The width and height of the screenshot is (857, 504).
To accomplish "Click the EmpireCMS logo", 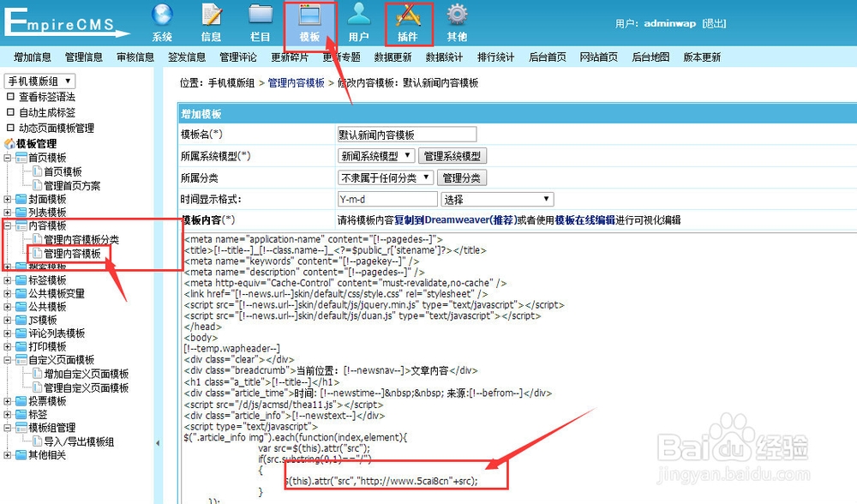I will coord(66,23).
